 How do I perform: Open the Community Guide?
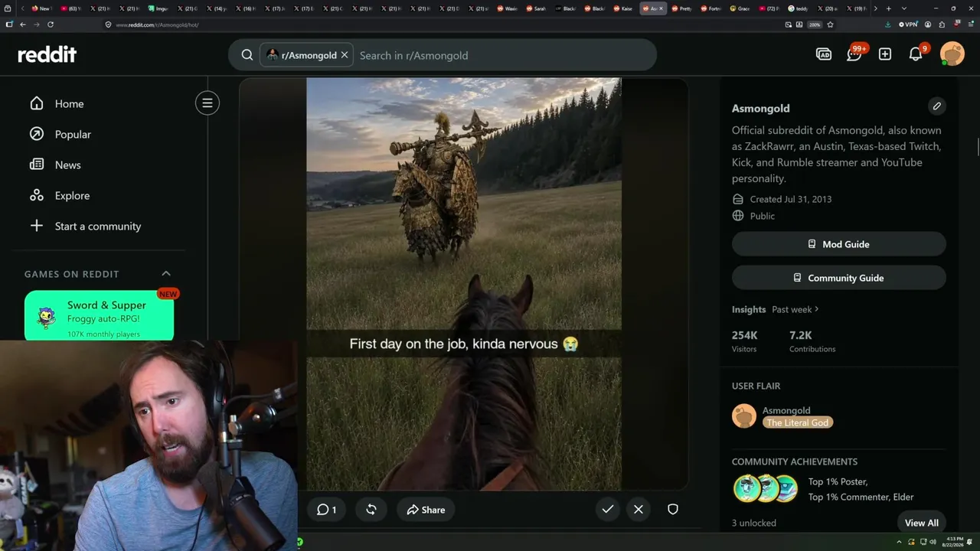click(x=839, y=278)
